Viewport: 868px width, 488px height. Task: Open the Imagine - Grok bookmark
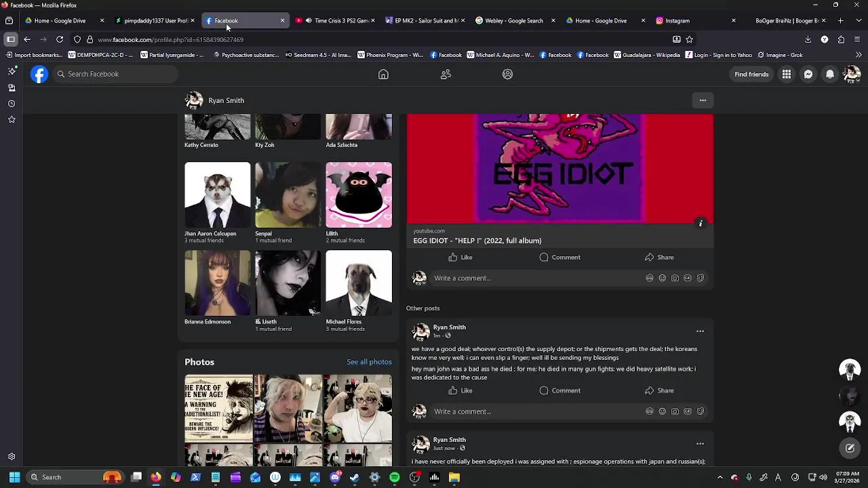point(780,55)
